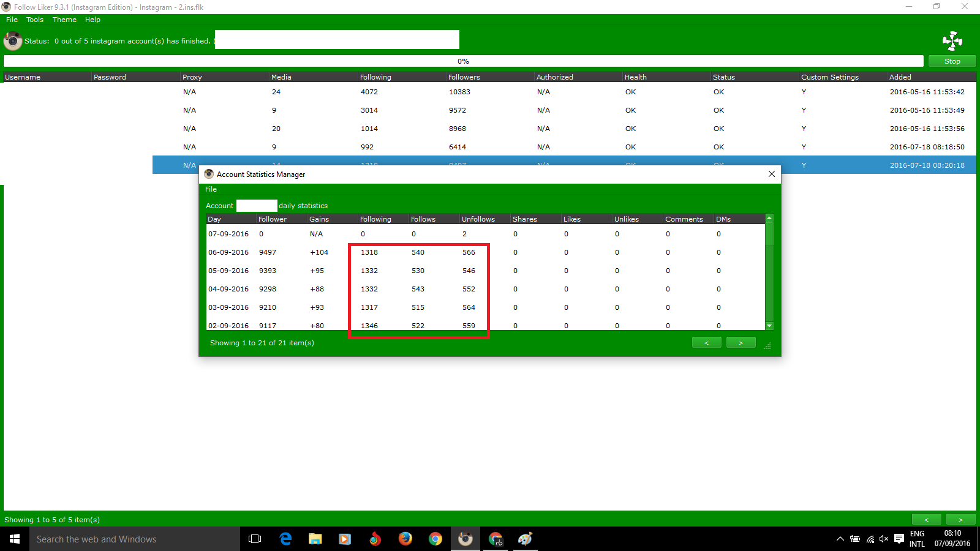The image size is (980, 551).
Task: Open the Action Center notifications icon
Action: [x=899, y=539]
